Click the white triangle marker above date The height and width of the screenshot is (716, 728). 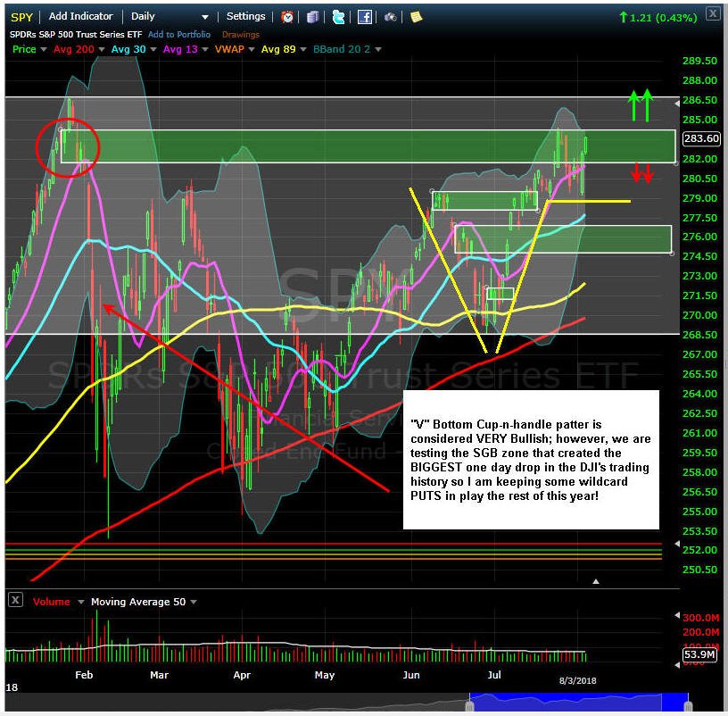click(x=596, y=581)
